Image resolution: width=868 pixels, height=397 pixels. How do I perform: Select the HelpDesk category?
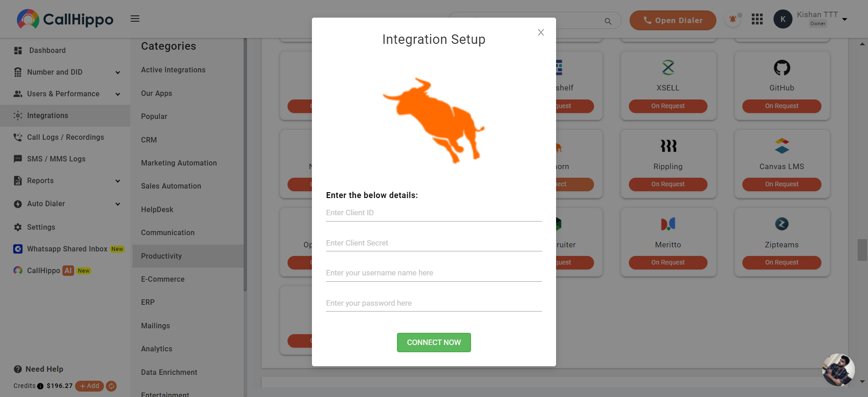coord(157,210)
